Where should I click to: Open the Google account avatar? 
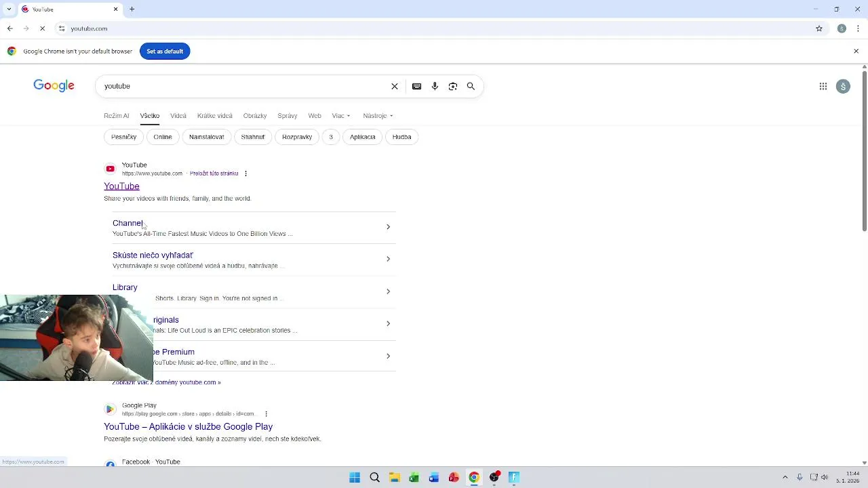click(x=843, y=86)
